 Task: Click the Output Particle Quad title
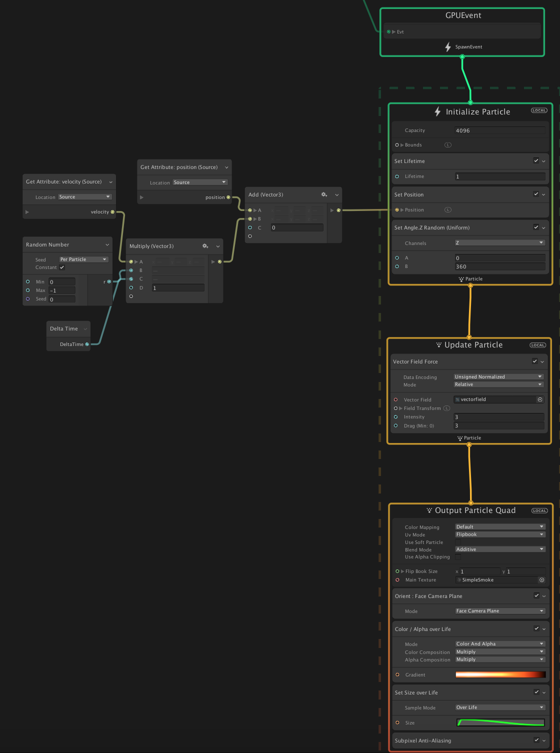475,510
